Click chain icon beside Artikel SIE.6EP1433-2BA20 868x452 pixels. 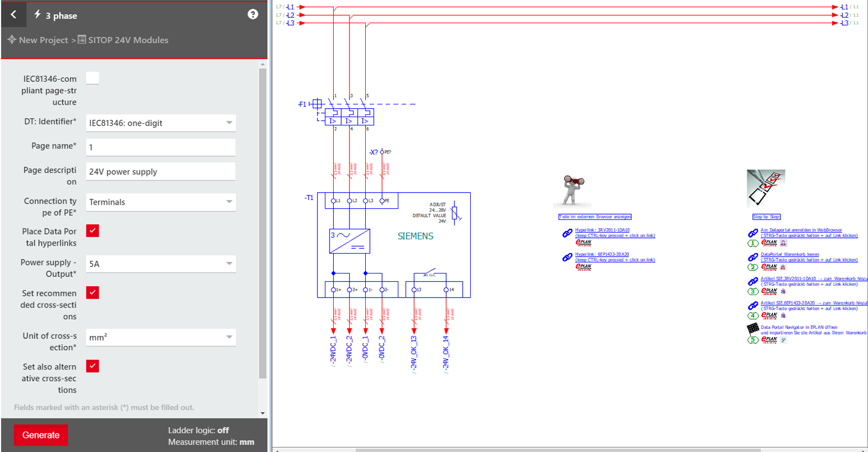coord(753,306)
